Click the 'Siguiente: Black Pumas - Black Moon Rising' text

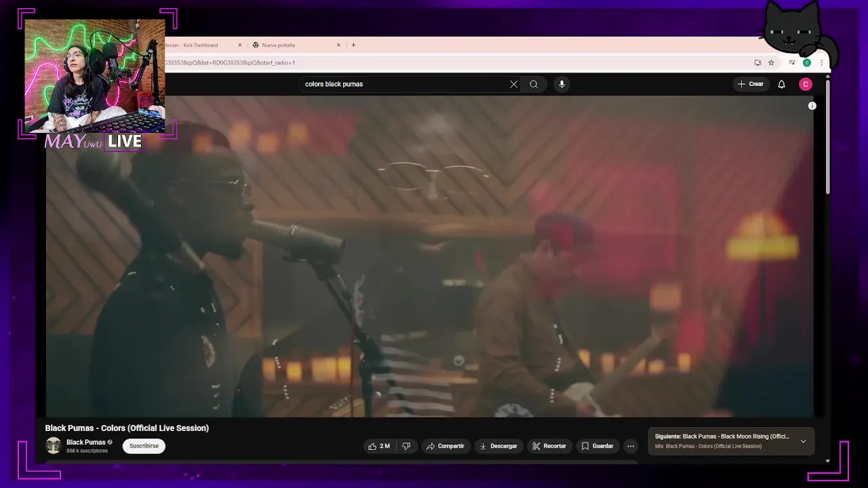722,436
